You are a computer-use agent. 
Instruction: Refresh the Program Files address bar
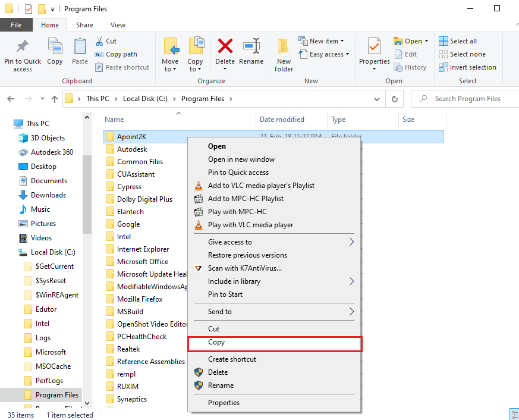(395, 99)
